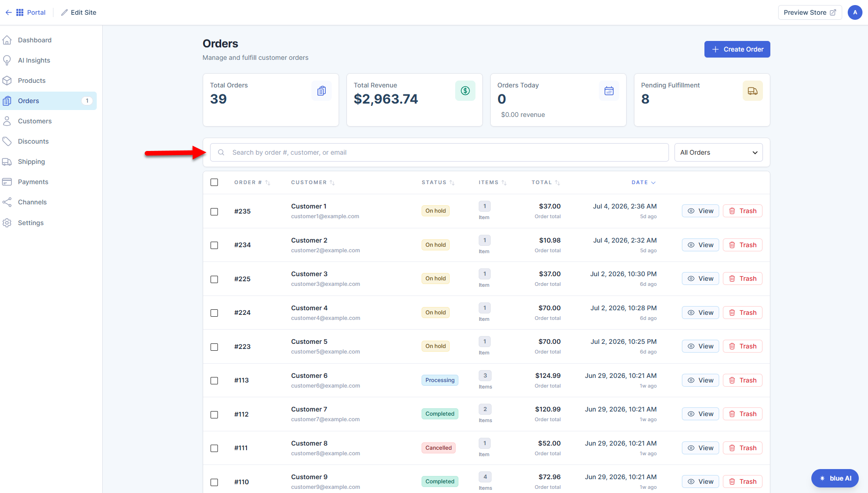Click the Edit Site pencil icon

65,12
